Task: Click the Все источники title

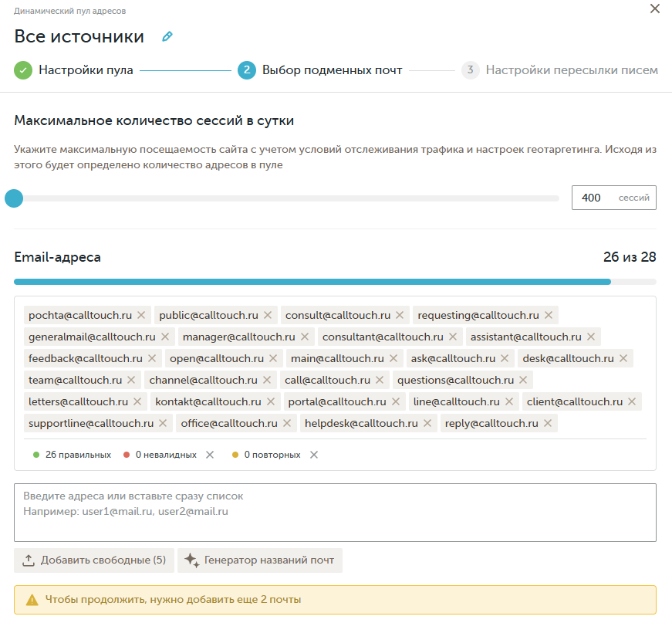Action: pyautogui.click(x=79, y=36)
